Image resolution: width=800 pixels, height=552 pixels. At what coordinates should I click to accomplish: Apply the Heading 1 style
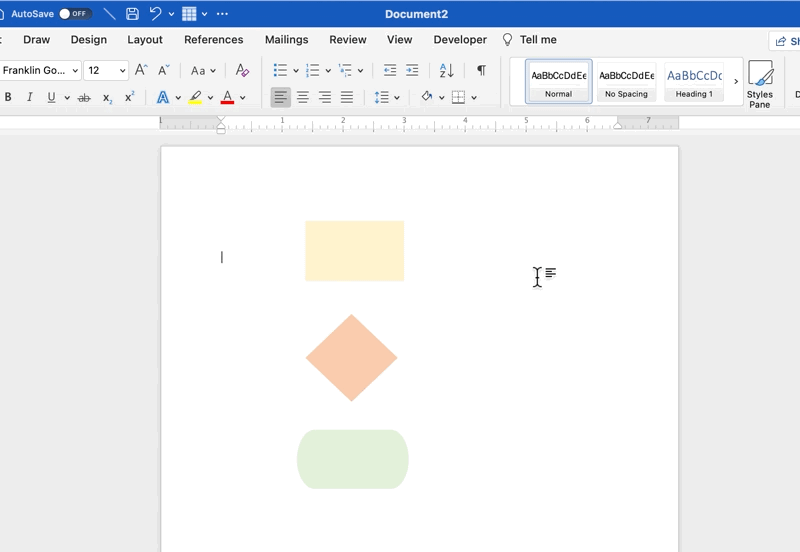tap(694, 82)
